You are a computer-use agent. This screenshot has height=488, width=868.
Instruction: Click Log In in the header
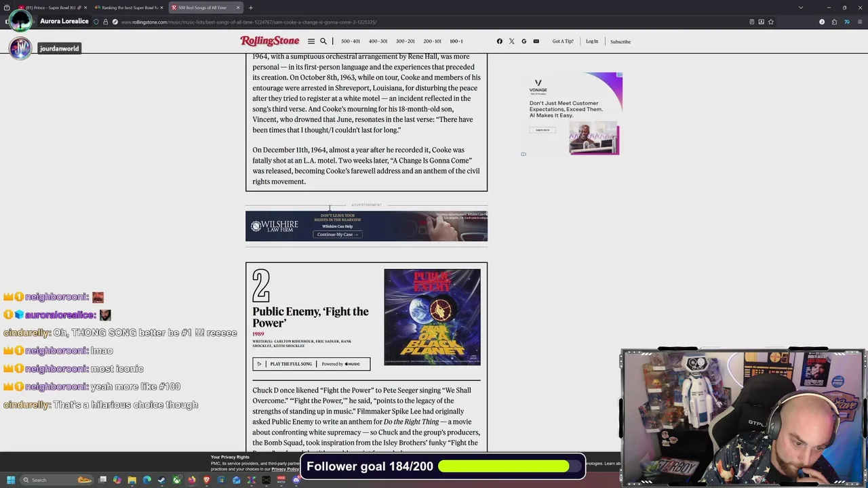pos(592,41)
